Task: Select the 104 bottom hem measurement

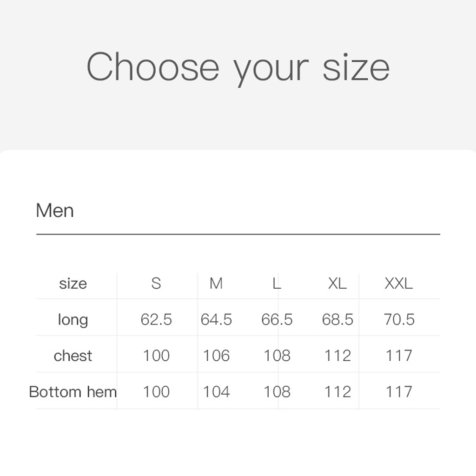Action: [216, 392]
